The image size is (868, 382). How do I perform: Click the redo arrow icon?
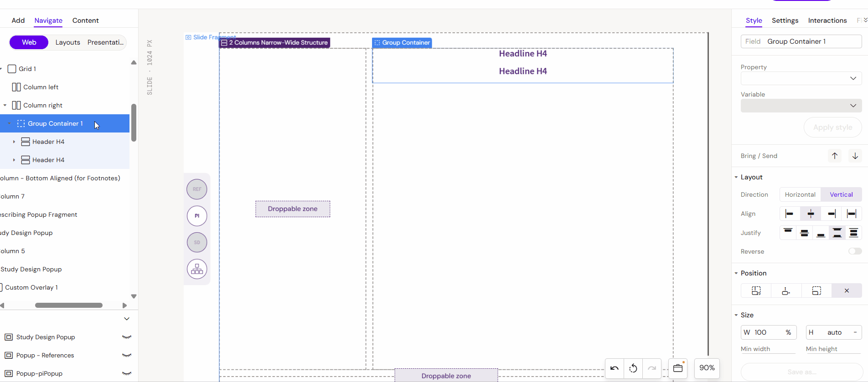pos(652,368)
